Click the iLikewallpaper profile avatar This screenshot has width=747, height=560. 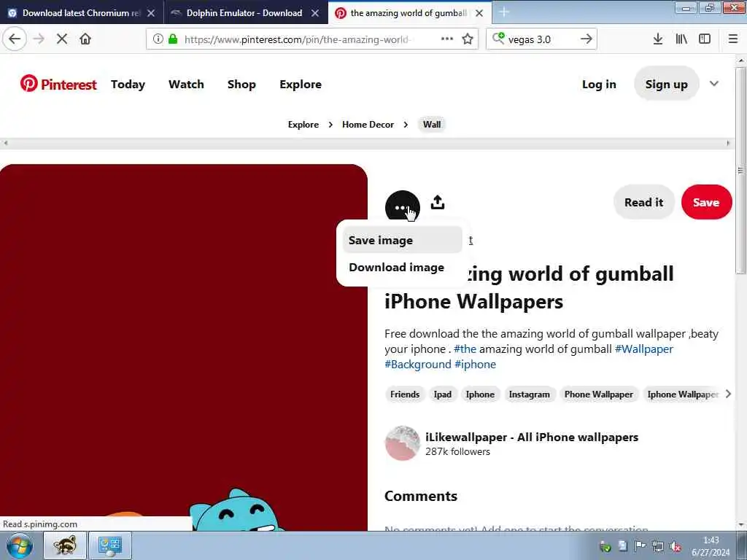point(402,443)
